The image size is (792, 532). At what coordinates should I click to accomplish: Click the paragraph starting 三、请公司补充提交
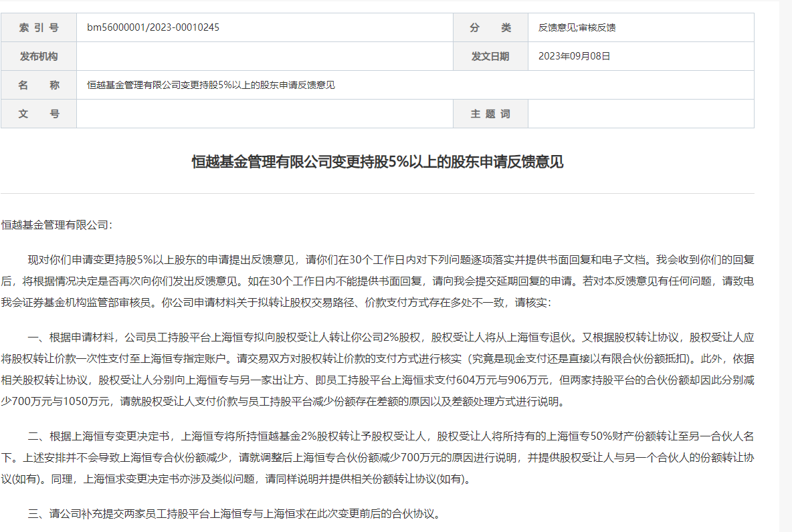234,515
